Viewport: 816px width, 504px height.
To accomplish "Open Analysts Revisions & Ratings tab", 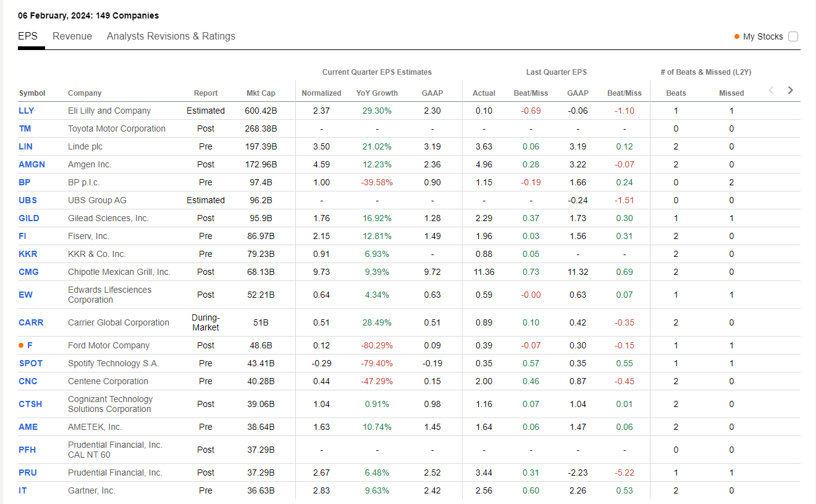I will 171,36.
